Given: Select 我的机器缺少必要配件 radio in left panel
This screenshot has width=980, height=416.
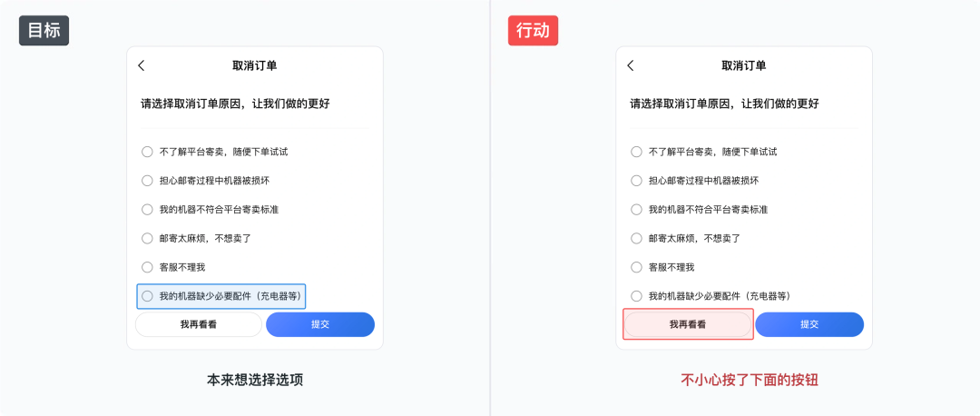Looking at the screenshot, I should pyautogui.click(x=147, y=296).
